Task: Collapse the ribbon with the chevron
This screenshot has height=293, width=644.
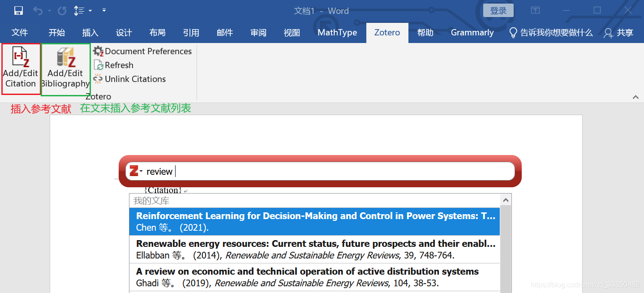Action: pyautogui.click(x=635, y=97)
